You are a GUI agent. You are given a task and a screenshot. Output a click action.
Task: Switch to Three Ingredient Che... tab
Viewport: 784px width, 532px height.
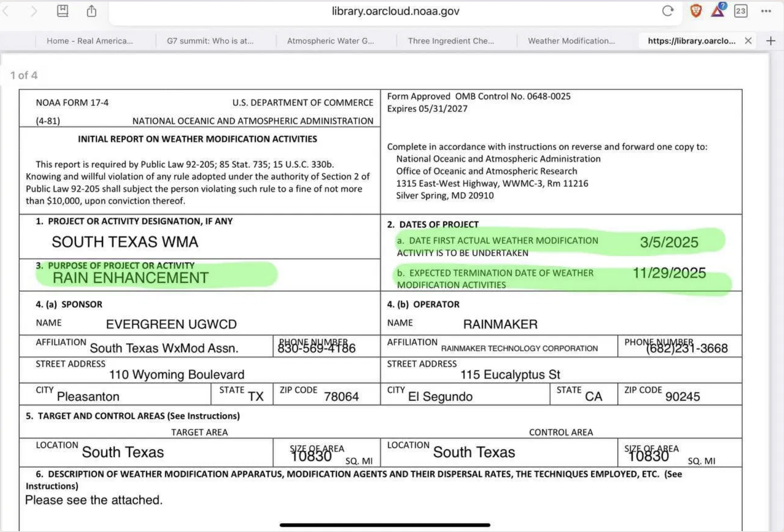(x=451, y=41)
